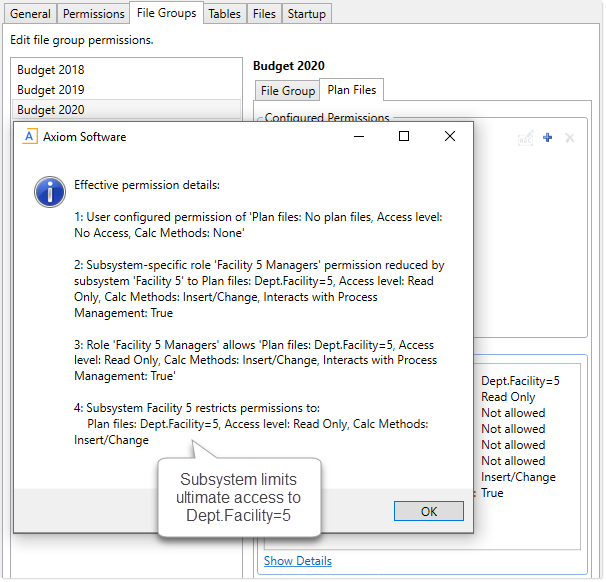Close the Axiom Software dialog
The height and width of the screenshot is (582, 606).
tap(450, 137)
